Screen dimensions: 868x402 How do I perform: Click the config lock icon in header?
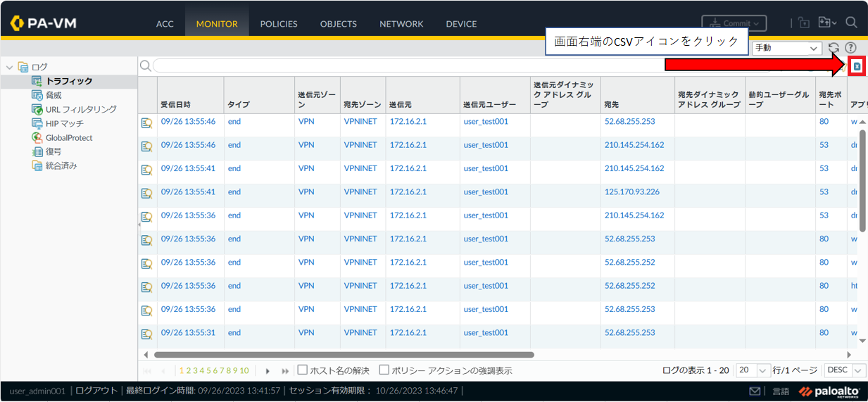tap(804, 23)
